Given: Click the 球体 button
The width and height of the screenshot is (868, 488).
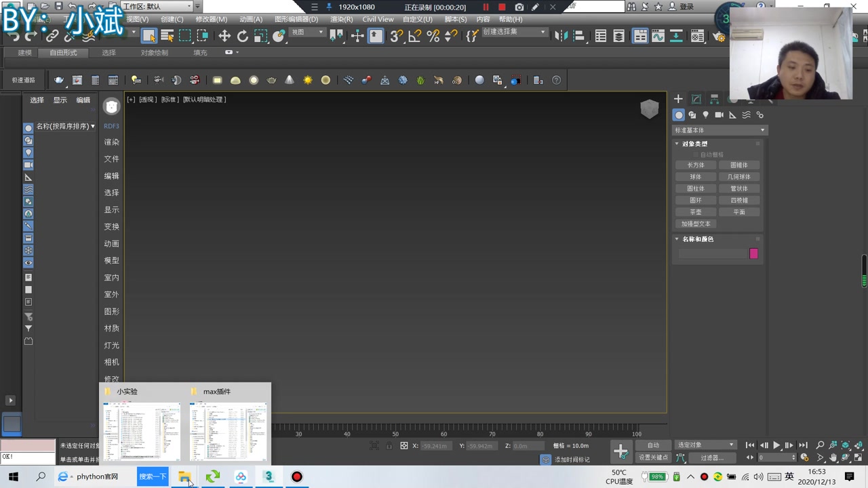Looking at the screenshot, I should (x=696, y=177).
